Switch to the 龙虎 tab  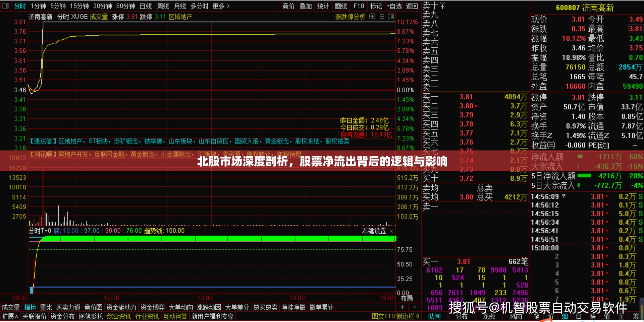pyautogui.click(x=489, y=316)
